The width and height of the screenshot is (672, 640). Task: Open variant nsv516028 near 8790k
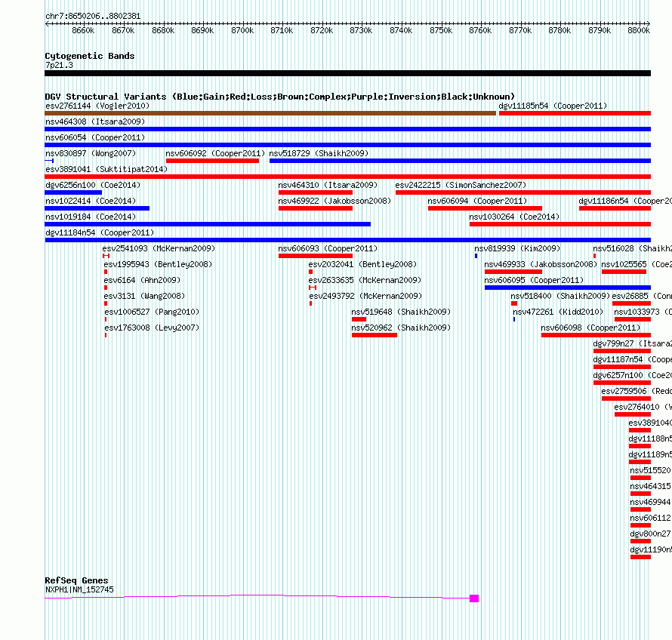click(x=594, y=256)
